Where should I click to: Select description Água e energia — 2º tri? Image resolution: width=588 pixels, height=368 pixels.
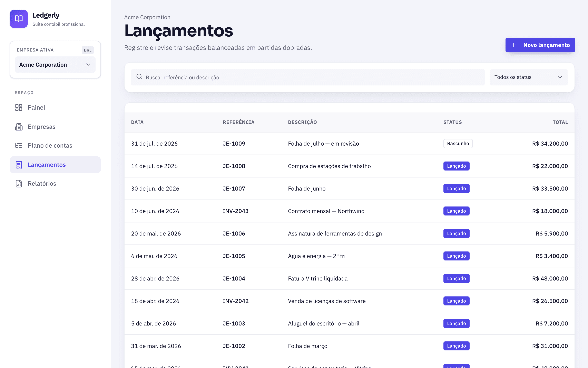pos(317,256)
